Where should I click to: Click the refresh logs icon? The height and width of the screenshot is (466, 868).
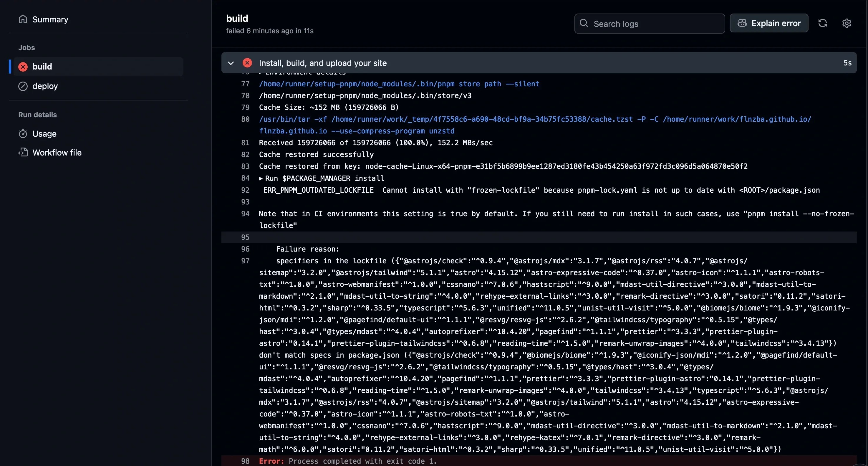point(823,23)
